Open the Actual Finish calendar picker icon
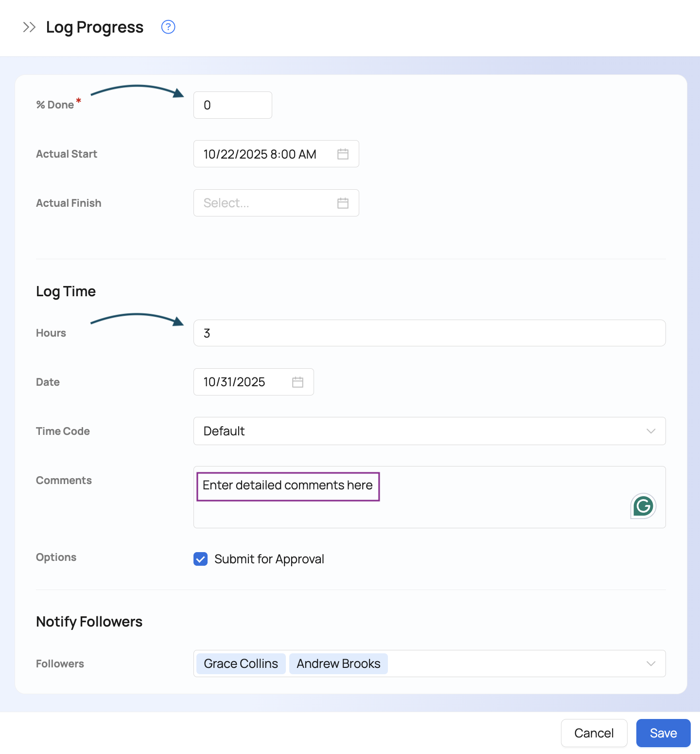700x754 pixels. [343, 203]
